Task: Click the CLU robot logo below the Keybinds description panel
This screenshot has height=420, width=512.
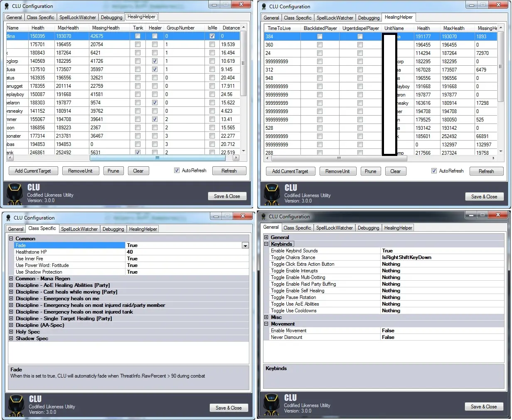Action: [x=272, y=404]
